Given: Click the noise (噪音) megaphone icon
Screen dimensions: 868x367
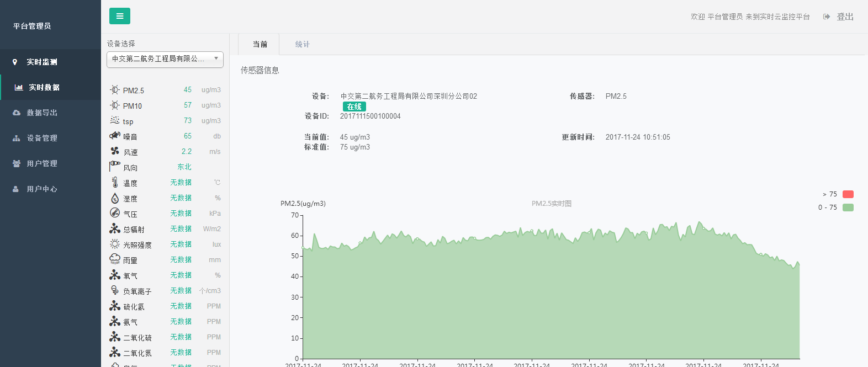Looking at the screenshot, I should pos(114,136).
